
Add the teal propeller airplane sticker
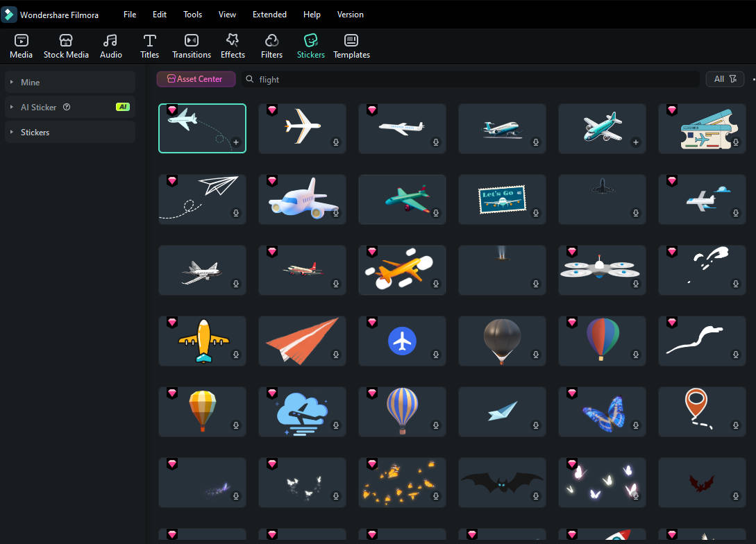tap(636, 142)
